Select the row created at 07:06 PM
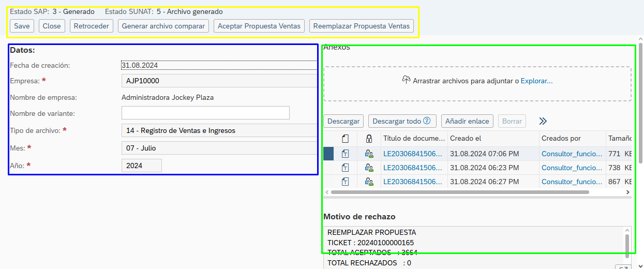The image size is (644, 269). (328, 154)
